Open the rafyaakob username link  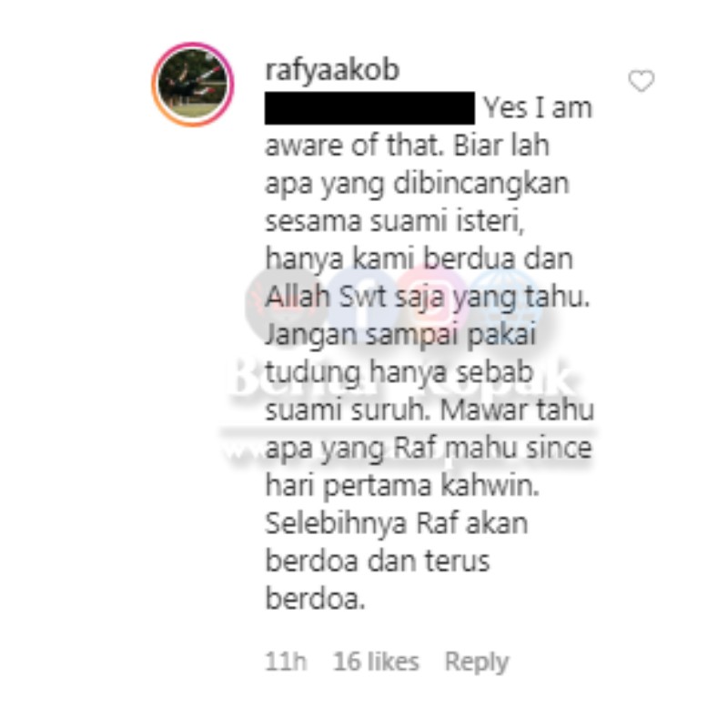(x=332, y=70)
